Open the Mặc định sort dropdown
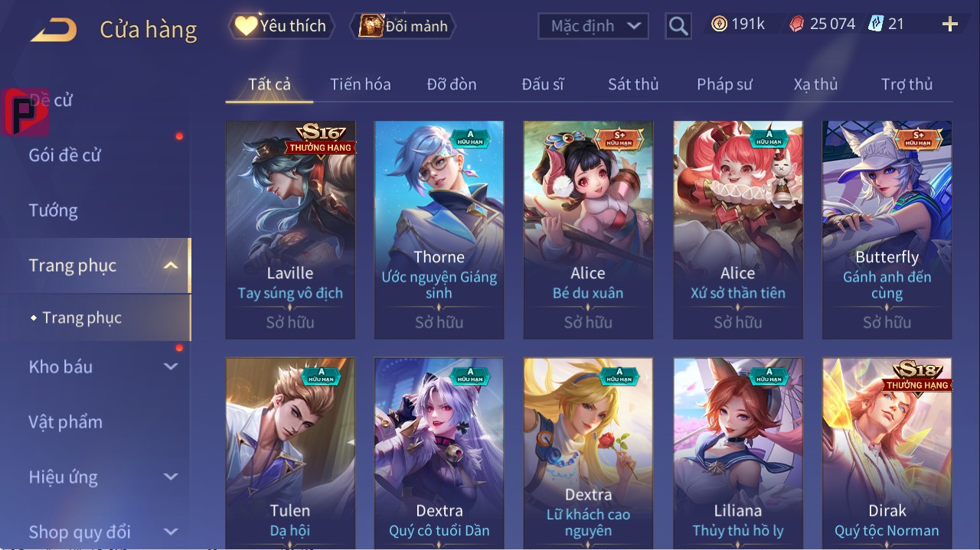Image resolution: width=980 pixels, height=550 pixels. 593,26
